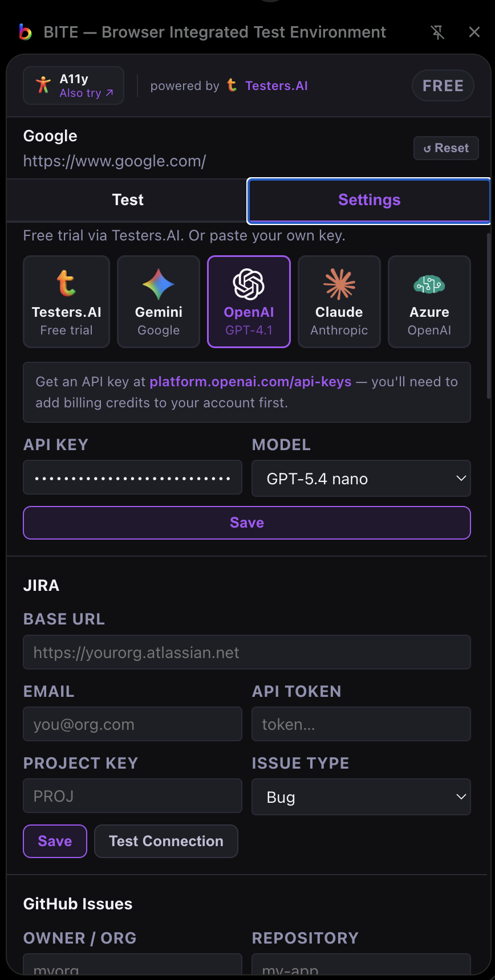Open the ISSUE TYPE dropdown showing Bug
Screen dimensions: 495x980
[x=361, y=797]
